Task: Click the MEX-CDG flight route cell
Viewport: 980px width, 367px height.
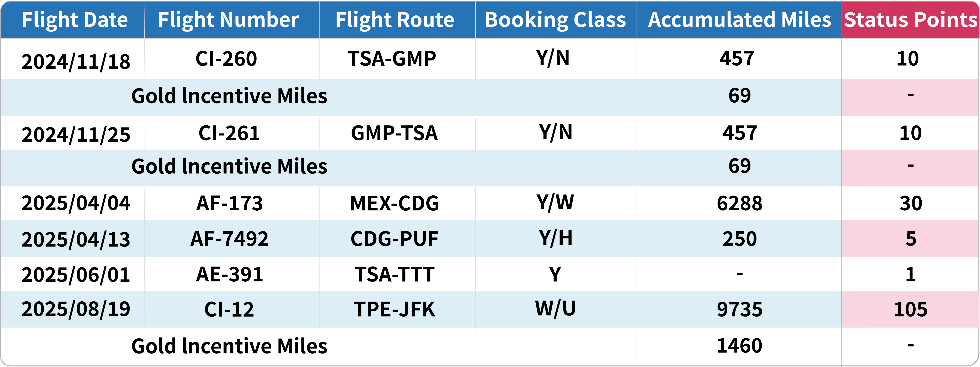Action: coord(395,203)
